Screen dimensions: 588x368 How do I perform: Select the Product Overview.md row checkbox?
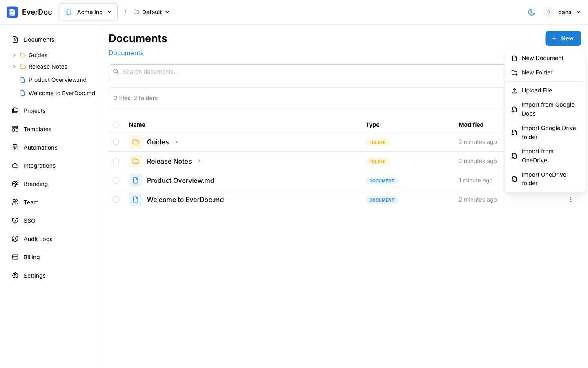click(116, 180)
